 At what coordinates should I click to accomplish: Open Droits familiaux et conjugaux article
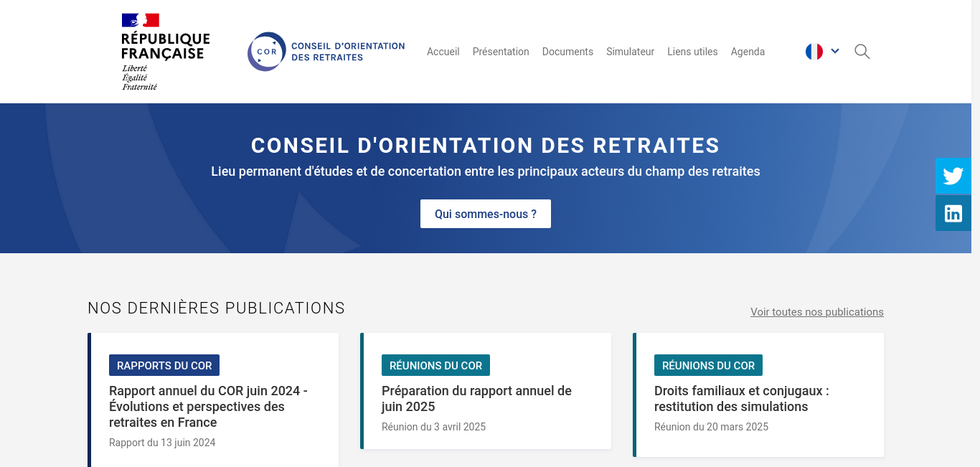tap(741, 399)
